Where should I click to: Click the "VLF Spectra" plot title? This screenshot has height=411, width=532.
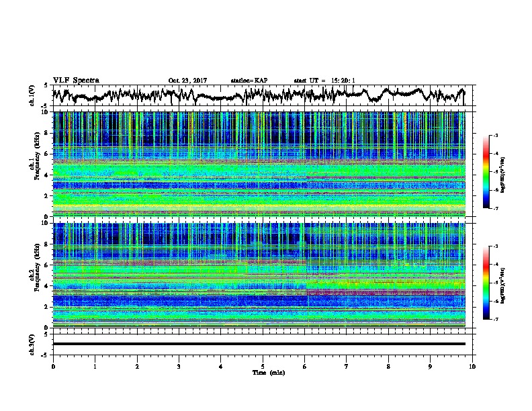tap(76, 80)
